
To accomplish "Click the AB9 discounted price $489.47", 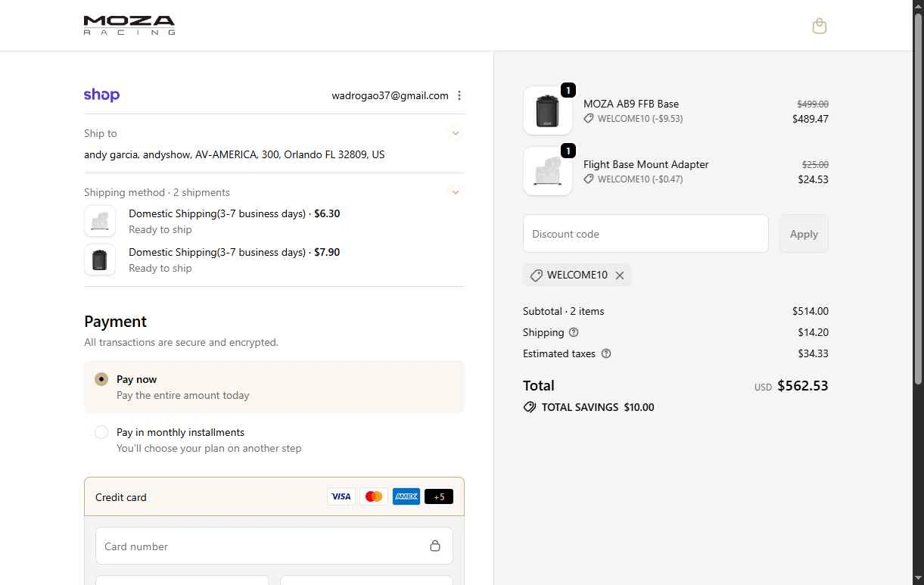I will tap(810, 119).
